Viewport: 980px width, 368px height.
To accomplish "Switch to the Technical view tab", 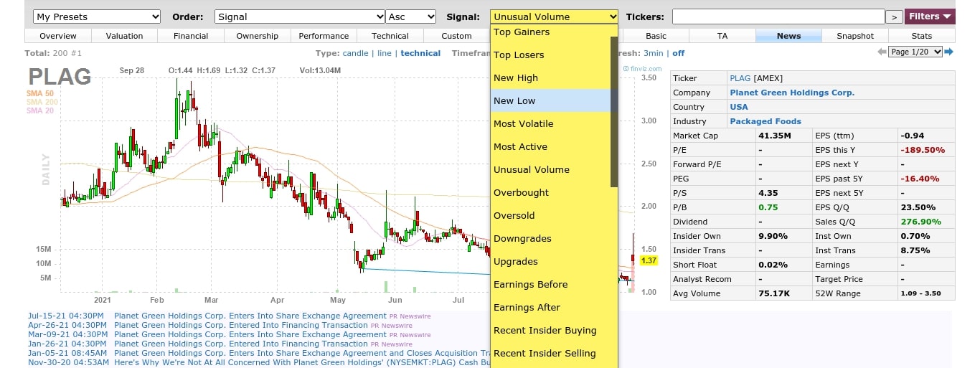I will 390,36.
